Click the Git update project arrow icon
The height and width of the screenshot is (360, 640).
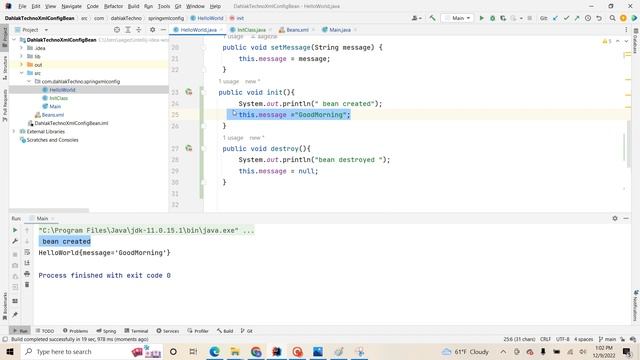click(555, 18)
